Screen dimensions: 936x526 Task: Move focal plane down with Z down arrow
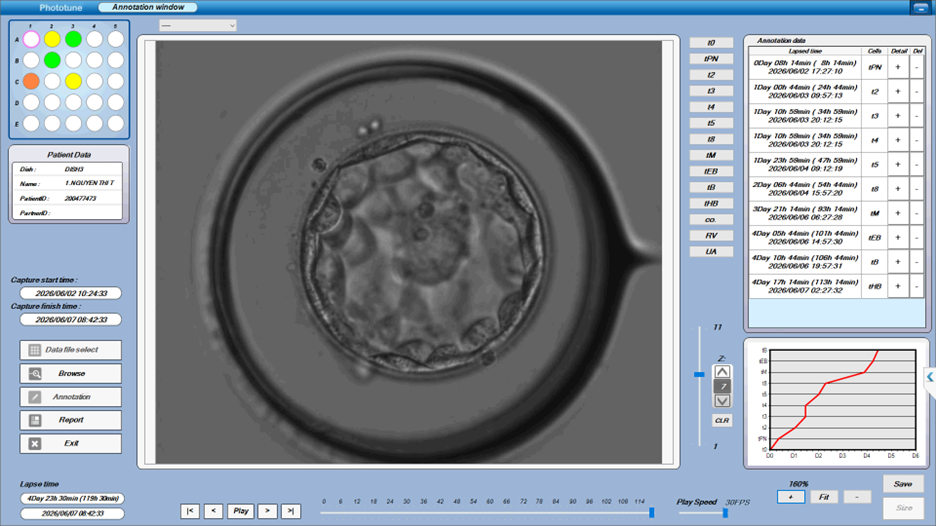point(722,401)
